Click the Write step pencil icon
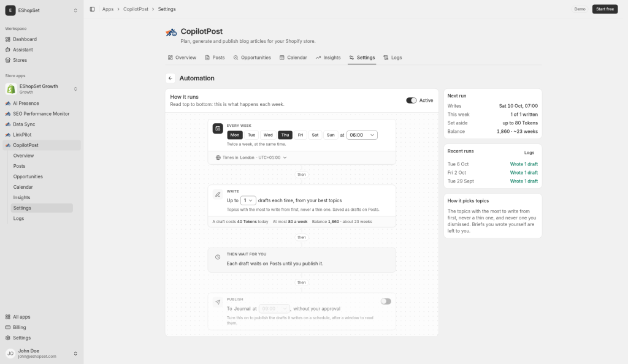Image resolution: width=628 pixels, height=364 pixels. click(218, 194)
